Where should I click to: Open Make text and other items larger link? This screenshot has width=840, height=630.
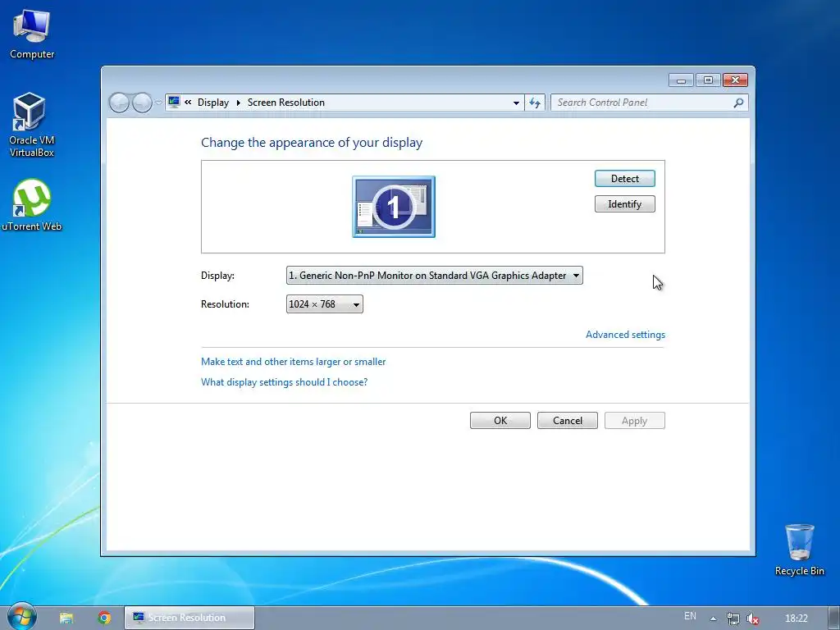(293, 362)
